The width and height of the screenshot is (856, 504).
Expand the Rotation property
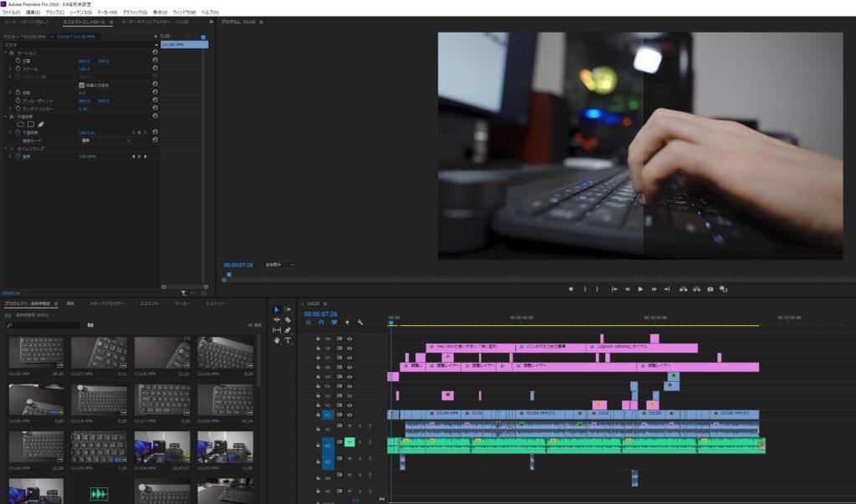tap(10, 92)
